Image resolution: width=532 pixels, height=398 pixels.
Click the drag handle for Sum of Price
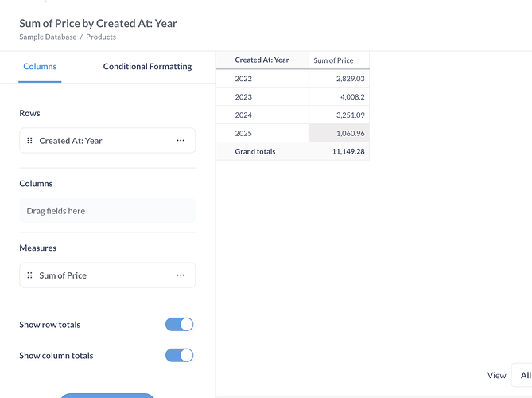click(30, 275)
